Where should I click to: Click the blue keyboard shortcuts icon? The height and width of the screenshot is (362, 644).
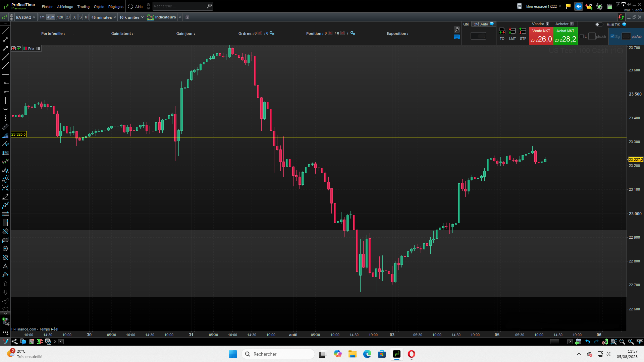tap(457, 37)
